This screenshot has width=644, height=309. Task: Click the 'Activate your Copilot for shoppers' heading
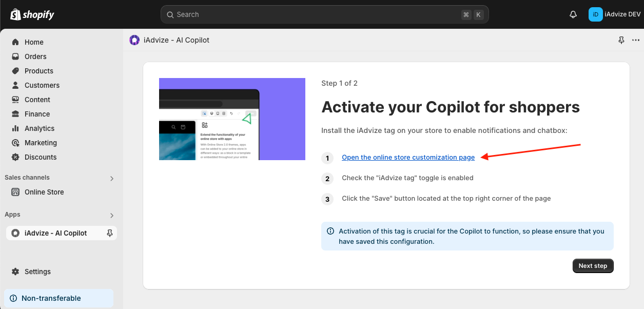pos(451,107)
